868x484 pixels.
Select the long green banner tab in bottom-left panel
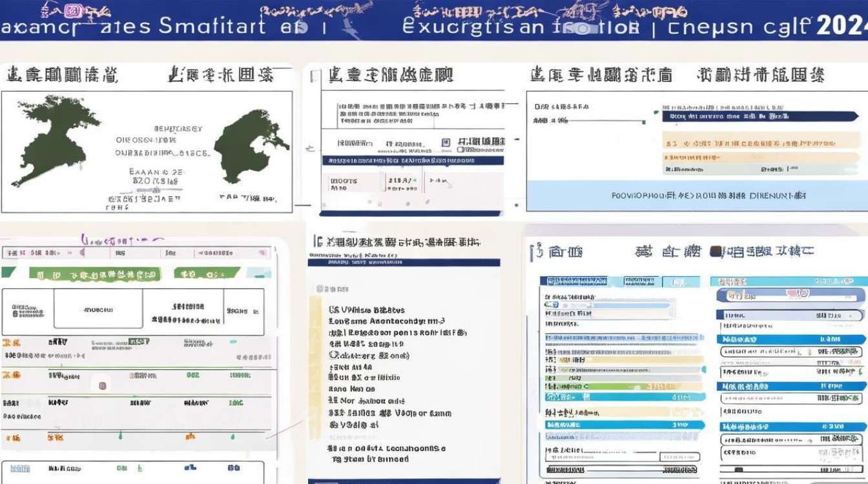pos(95,274)
